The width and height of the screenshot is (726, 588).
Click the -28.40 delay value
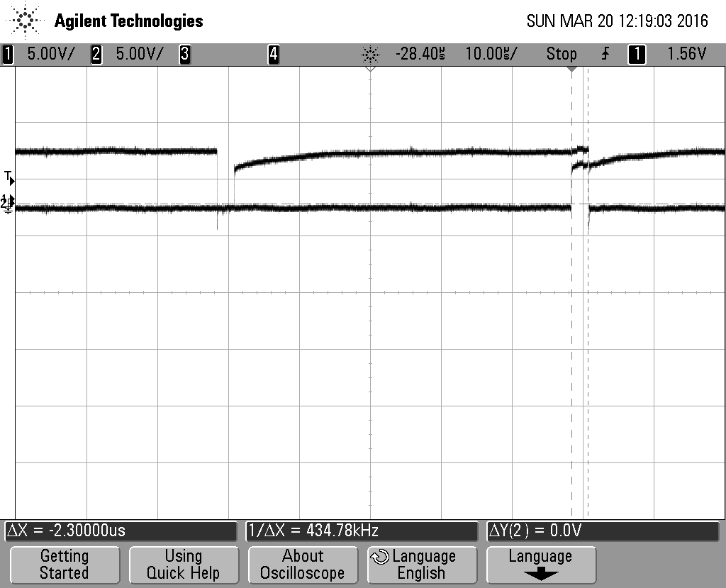pyautogui.click(x=420, y=54)
